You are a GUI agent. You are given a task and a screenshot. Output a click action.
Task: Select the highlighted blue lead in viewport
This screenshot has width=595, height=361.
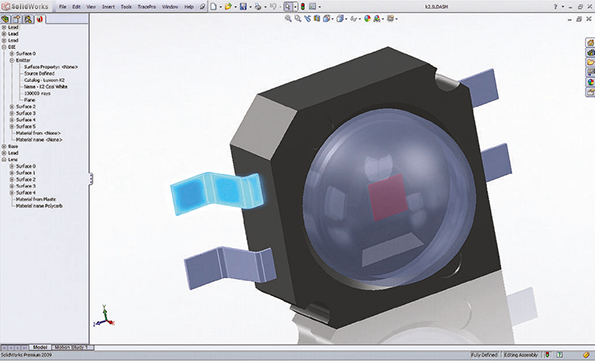217,193
